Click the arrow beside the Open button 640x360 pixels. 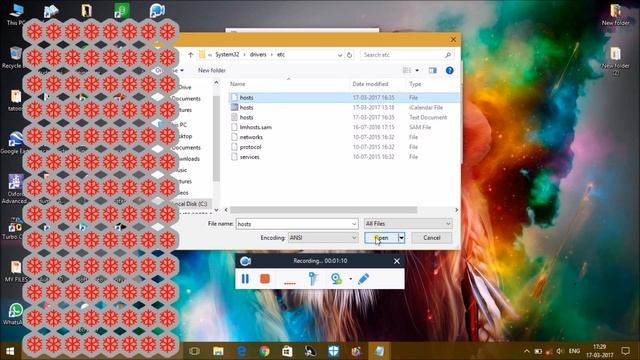(x=402, y=238)
